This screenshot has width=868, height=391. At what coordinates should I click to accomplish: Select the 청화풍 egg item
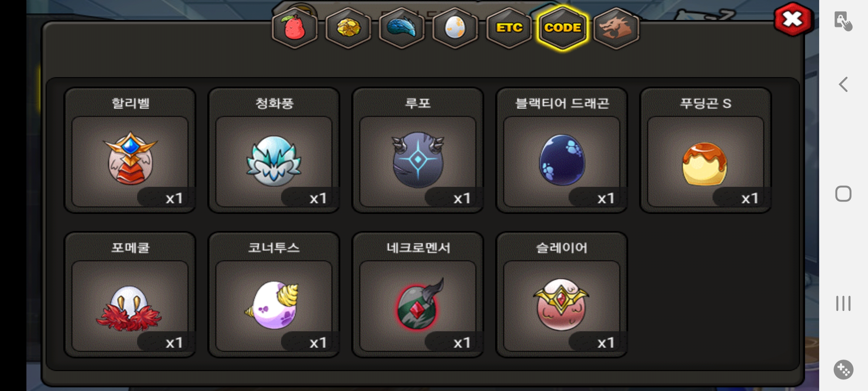click(x=274, y=150)
